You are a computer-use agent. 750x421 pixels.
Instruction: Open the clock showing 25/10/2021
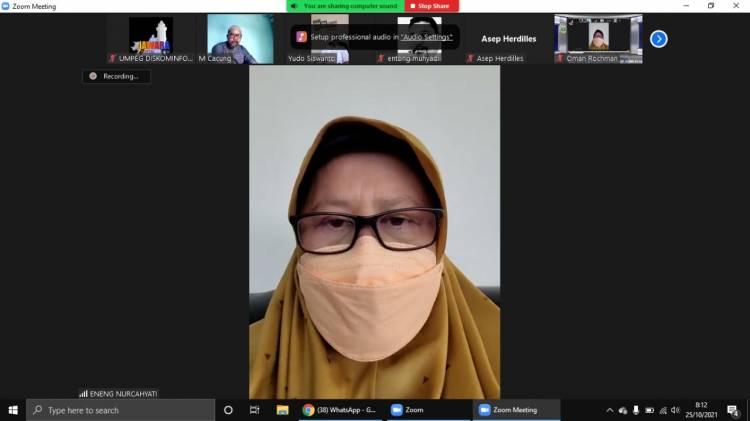pos(701,410)
